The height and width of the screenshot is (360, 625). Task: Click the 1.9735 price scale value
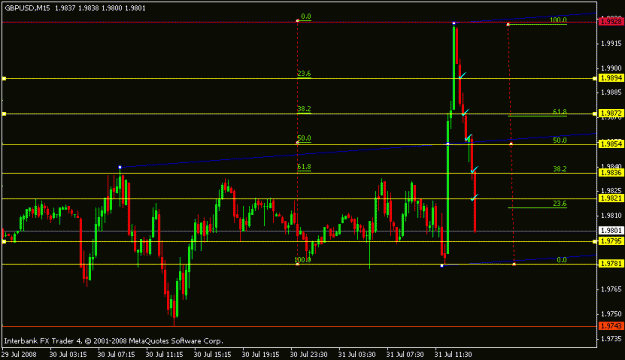(611, 338)
